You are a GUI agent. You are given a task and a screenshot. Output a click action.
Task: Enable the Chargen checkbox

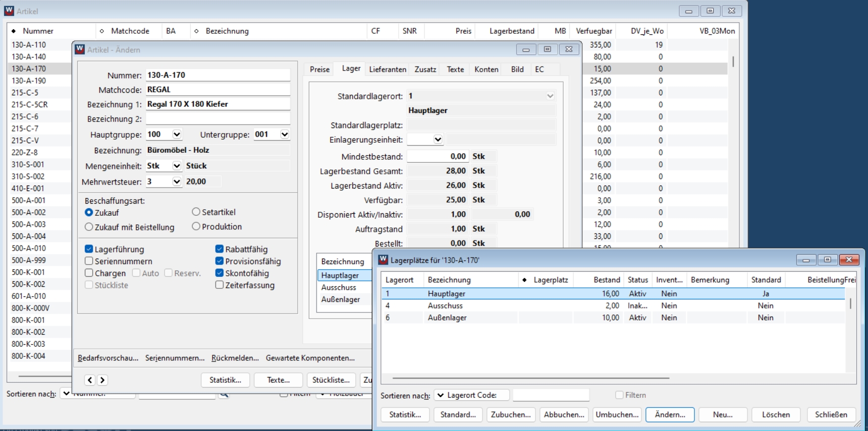point(89,273)
